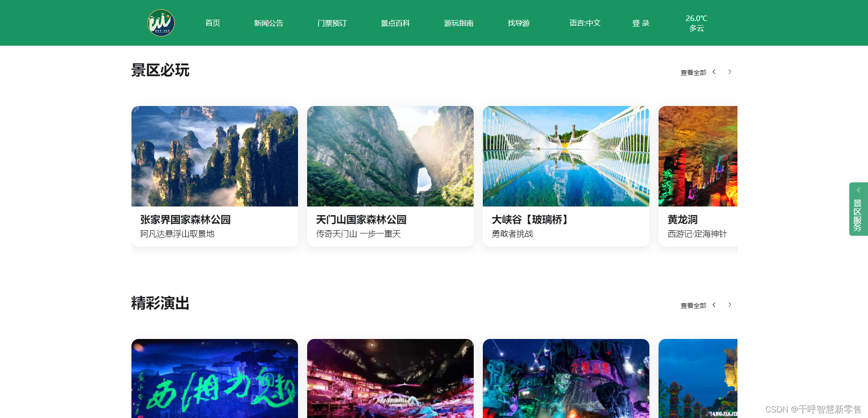Go to 首页 in the navigation bar
This screenshot has height=418, width=868.
(213, 23)
